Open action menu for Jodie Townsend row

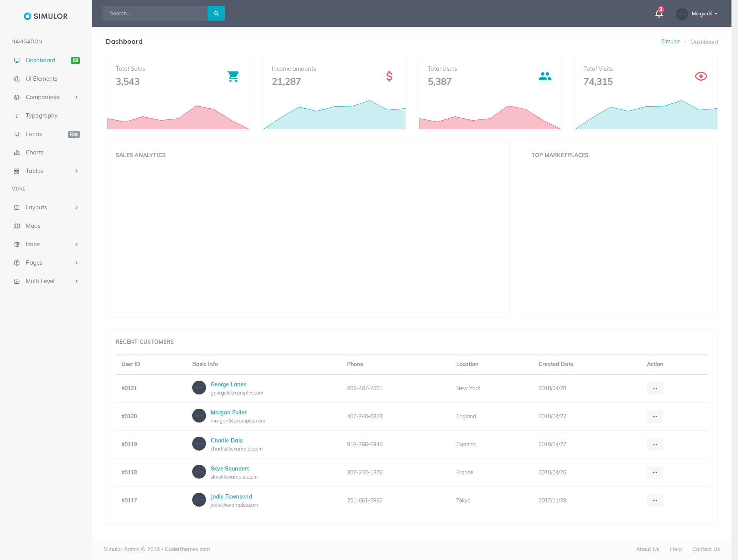[x=655, y=500]
